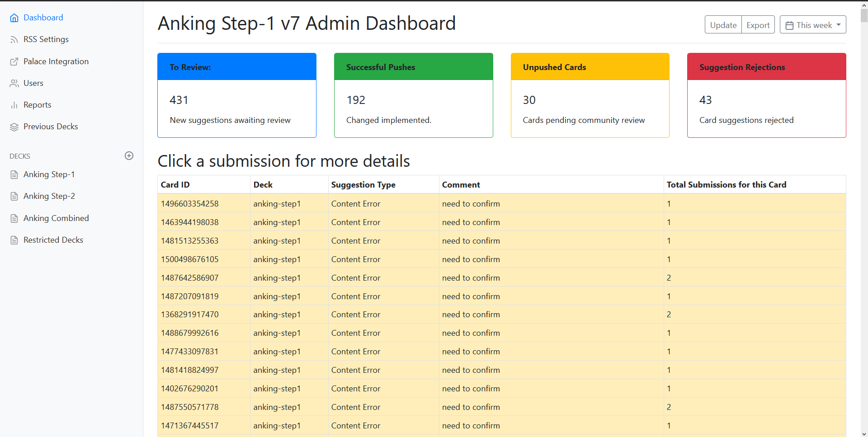Click the Palace Integration external-link icon
Screen dimensions: 868x437
coord(14,61)
